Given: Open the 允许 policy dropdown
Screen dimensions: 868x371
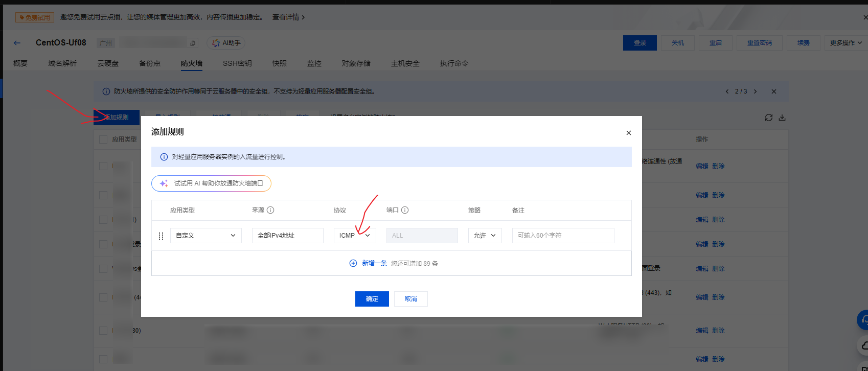Looking at the screenshot, I should point(485,236).
